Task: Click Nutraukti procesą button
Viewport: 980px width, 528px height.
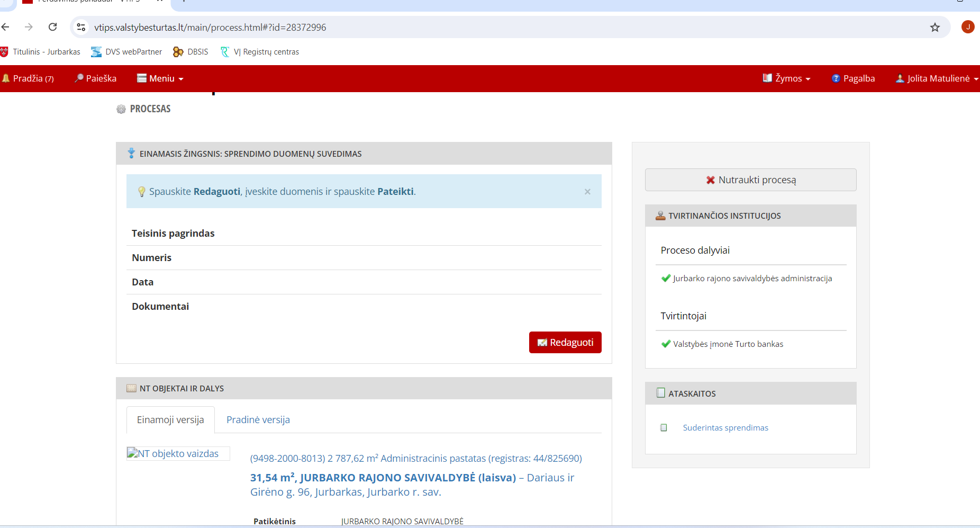Action: pos(750,180)
